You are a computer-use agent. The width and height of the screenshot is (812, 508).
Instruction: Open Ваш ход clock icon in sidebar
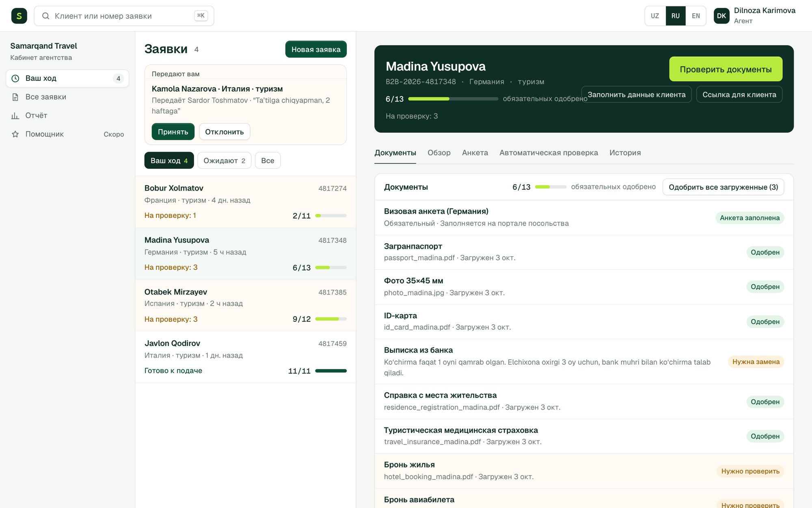[x=15, y=78]
